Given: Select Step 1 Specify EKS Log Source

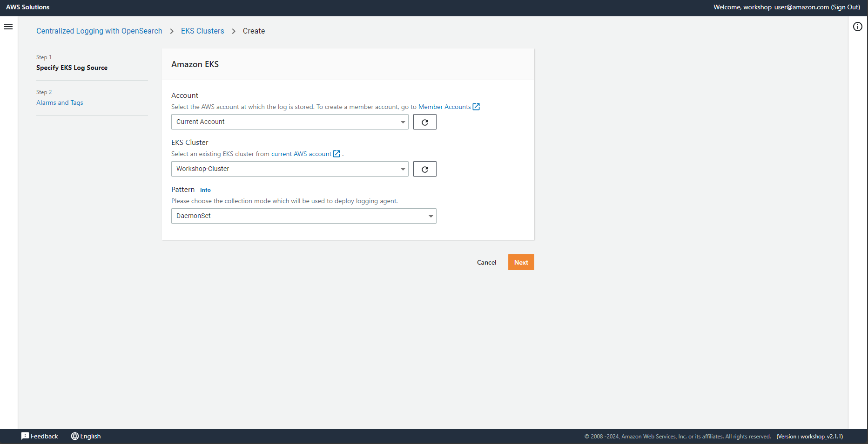Looking at the screenshot, I should tap(72, 68).
